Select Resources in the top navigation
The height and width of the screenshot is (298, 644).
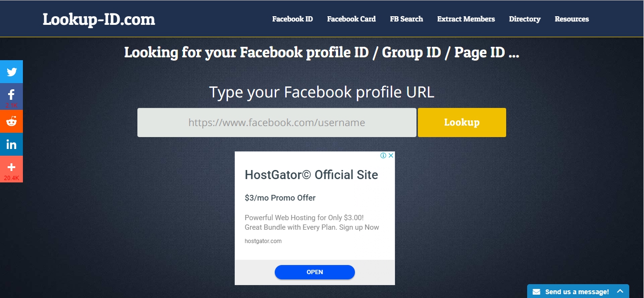[571, 19]
